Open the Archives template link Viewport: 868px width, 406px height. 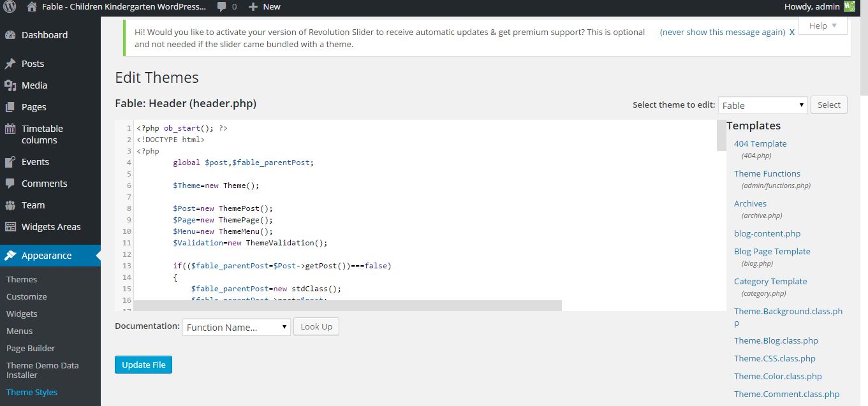(x=750, y=203)
